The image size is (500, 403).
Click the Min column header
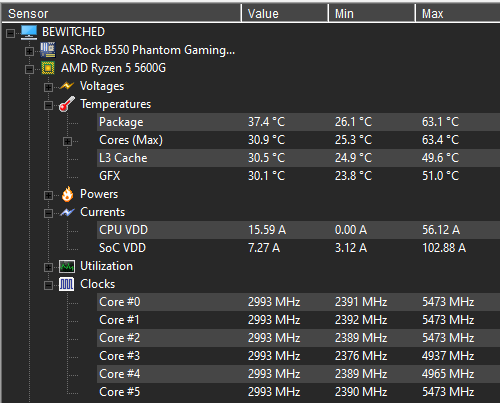(372, 14)
